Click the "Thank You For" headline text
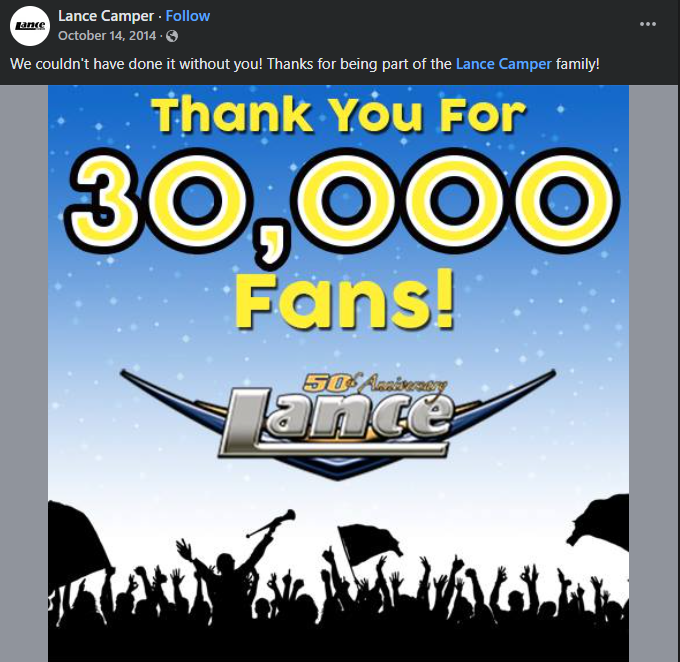680x662 pixels. 338,116
